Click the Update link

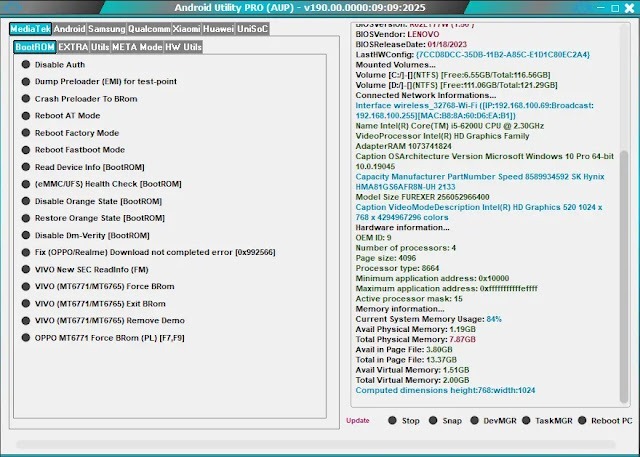click(x=358, y=421)
